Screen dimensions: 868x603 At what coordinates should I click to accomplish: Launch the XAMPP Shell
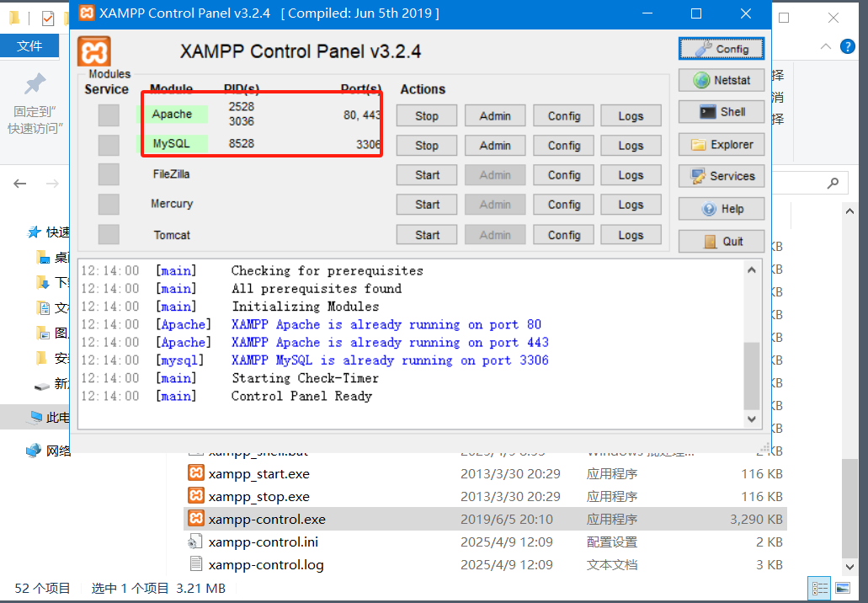coord(722,112)
